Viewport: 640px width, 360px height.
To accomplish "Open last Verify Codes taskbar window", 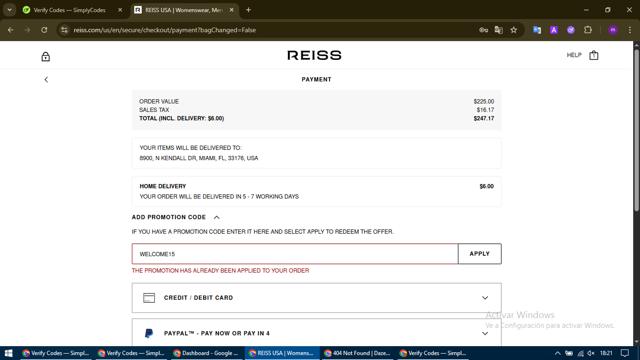I will (x=432, y=353).
